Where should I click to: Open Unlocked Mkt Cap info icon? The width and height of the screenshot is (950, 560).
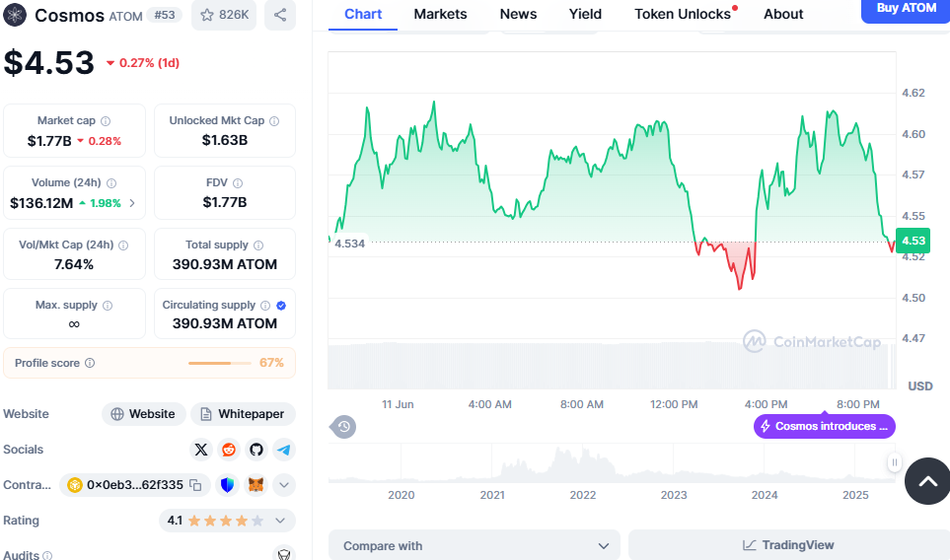274,121
